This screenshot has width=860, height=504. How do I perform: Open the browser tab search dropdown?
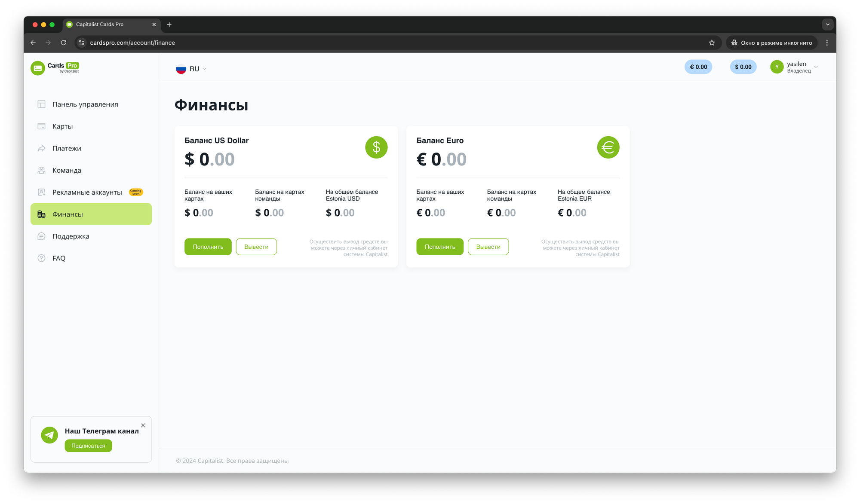(827, 24)
